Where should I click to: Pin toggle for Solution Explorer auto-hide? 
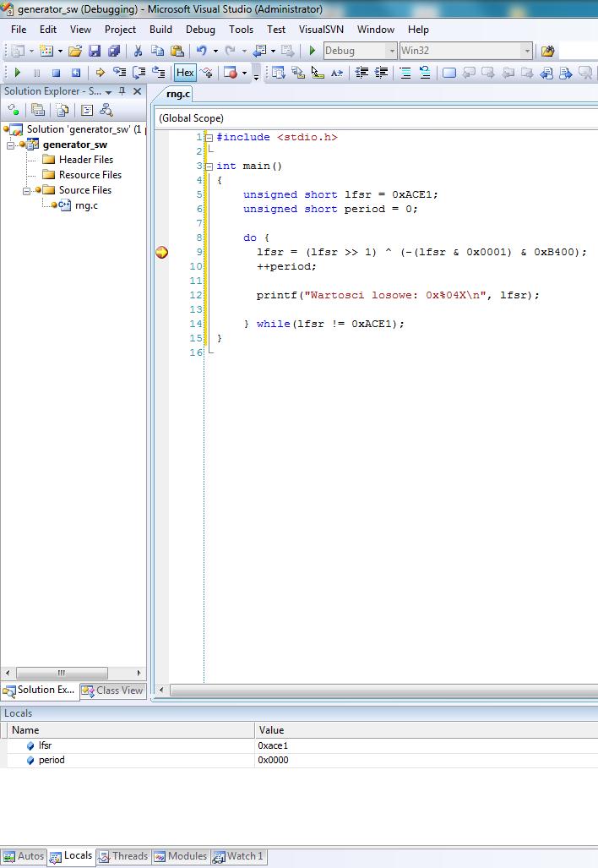coord(122,91)
